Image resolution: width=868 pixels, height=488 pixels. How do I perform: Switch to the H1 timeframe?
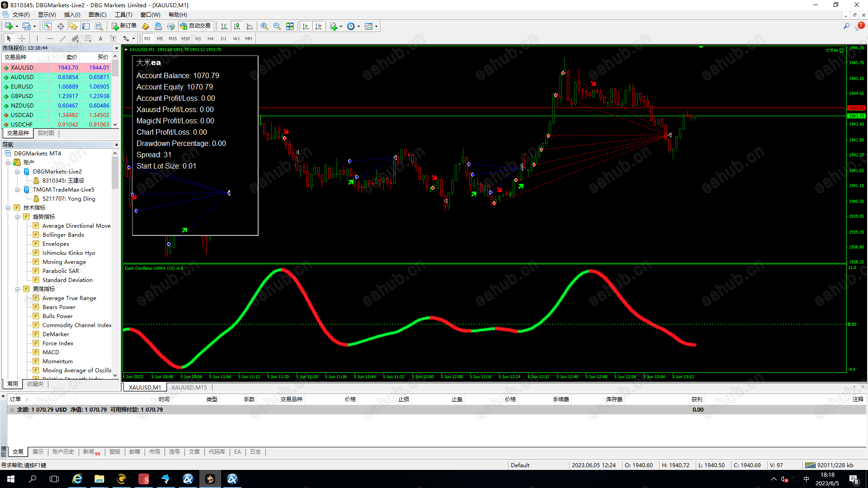coord(198,38)
